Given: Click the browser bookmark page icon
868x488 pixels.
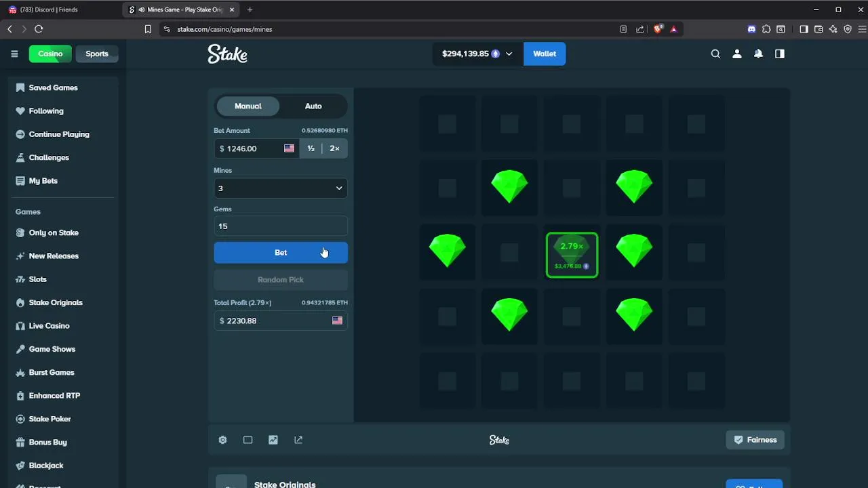Looking at the screenshot, I should coord(148,29).
